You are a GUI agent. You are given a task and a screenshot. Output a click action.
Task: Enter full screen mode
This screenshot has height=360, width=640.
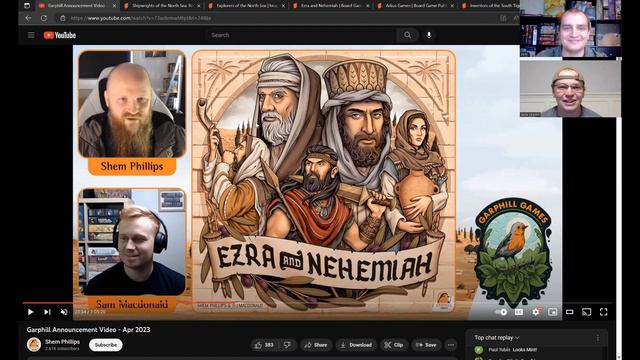[x=603, y=312]
